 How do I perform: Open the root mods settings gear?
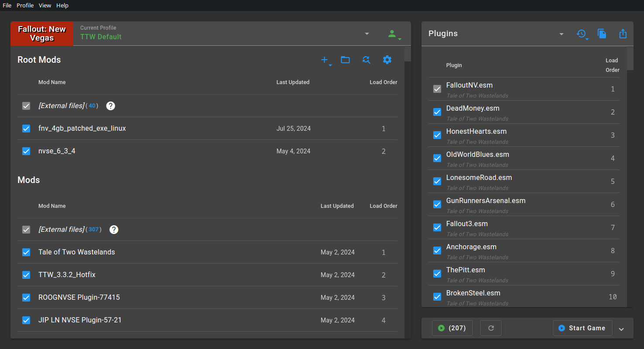(x=387, y=60)
